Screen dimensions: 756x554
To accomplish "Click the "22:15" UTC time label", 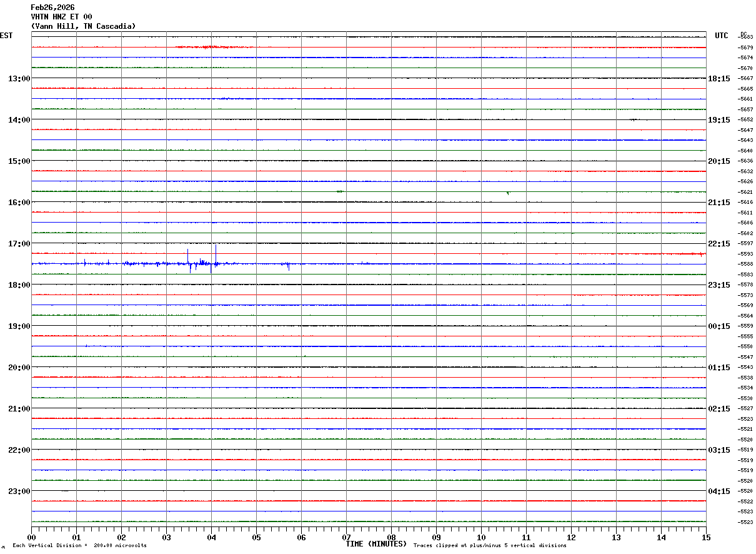I will click(719, 244).
